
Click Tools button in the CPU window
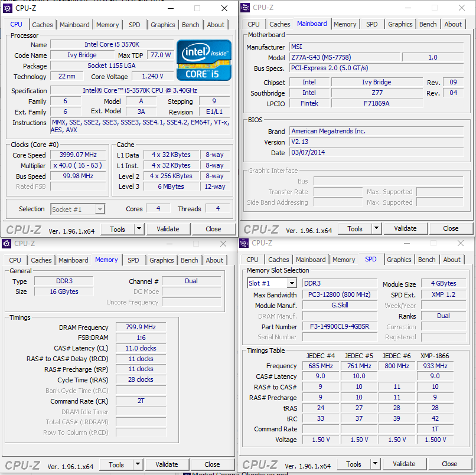(118, 230)
